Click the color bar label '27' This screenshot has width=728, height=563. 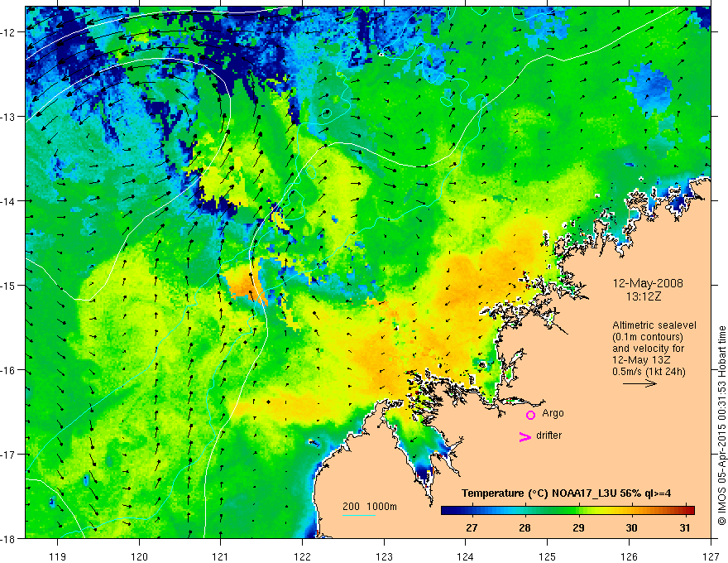click(x=472, y=527)
